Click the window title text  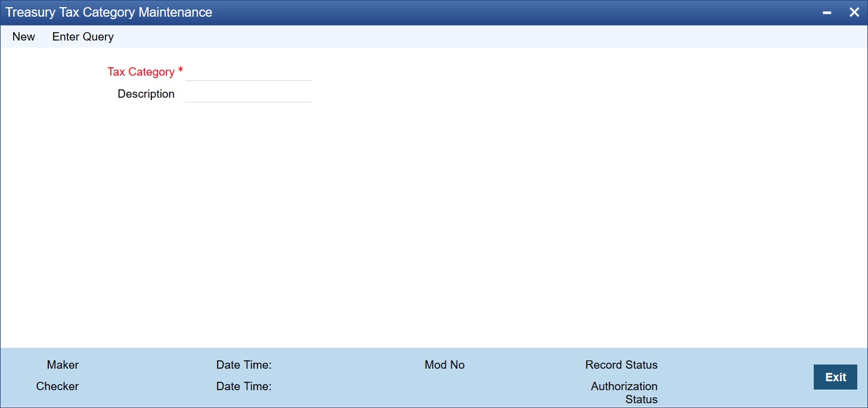pos(109,13)
